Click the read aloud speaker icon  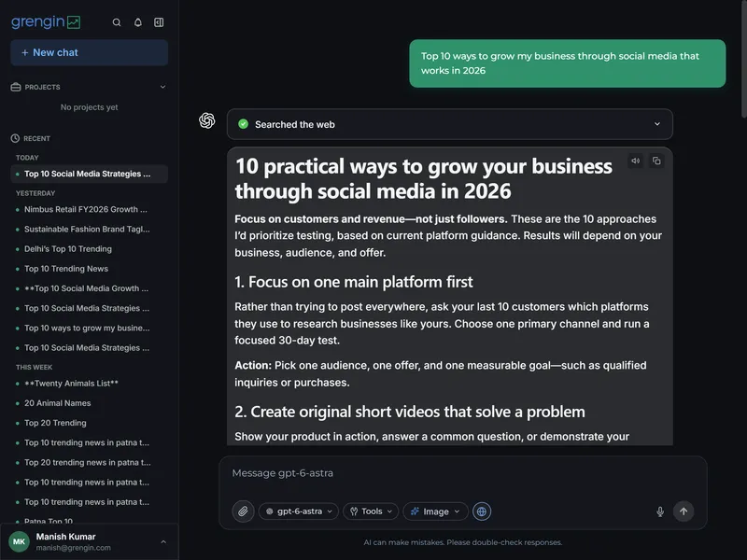[x=636, y=161]
